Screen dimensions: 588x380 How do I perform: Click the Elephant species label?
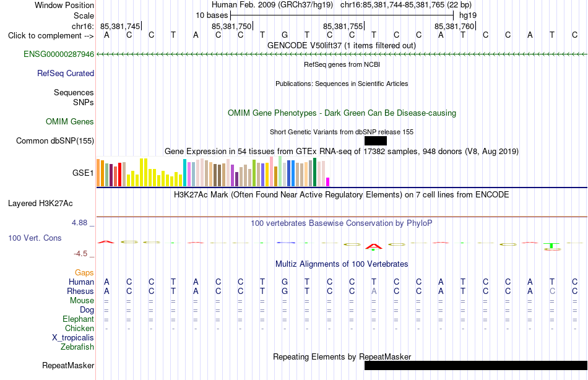coord(78,319)
